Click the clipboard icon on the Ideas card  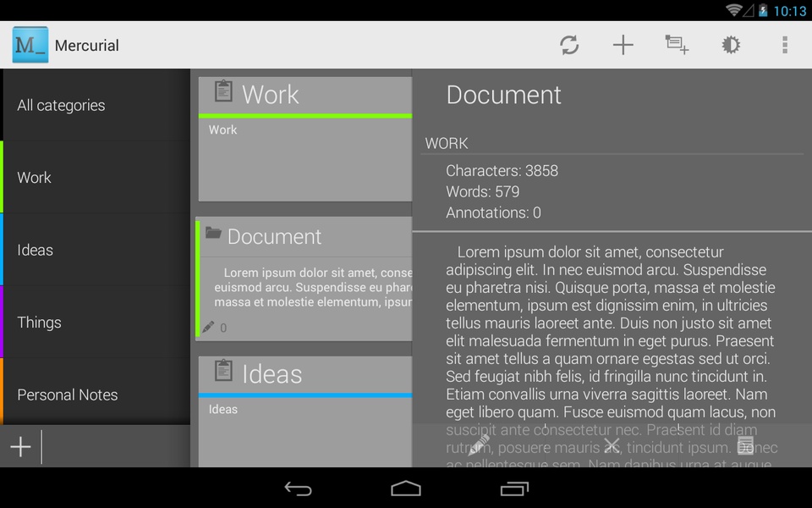[223, 371]
